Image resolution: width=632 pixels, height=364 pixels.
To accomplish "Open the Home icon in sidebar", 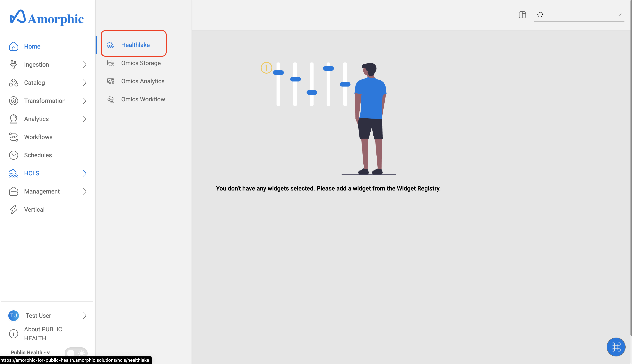I will 14,46.
